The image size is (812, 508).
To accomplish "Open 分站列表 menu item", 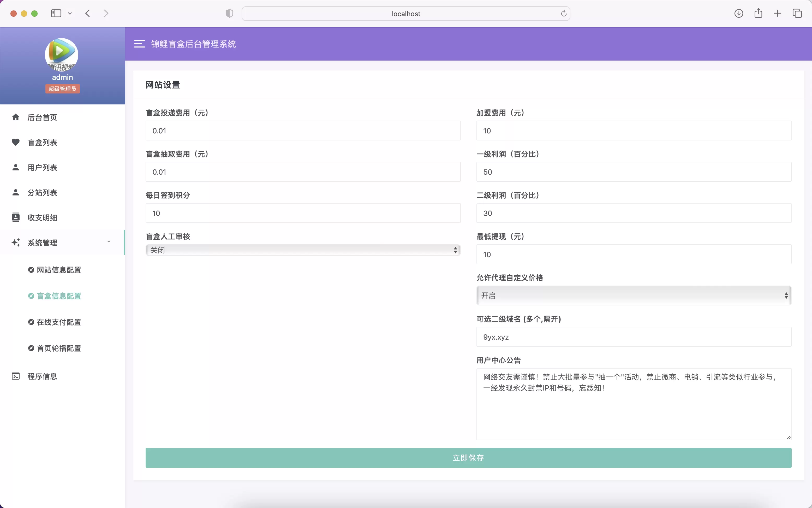I will [62, 192].
